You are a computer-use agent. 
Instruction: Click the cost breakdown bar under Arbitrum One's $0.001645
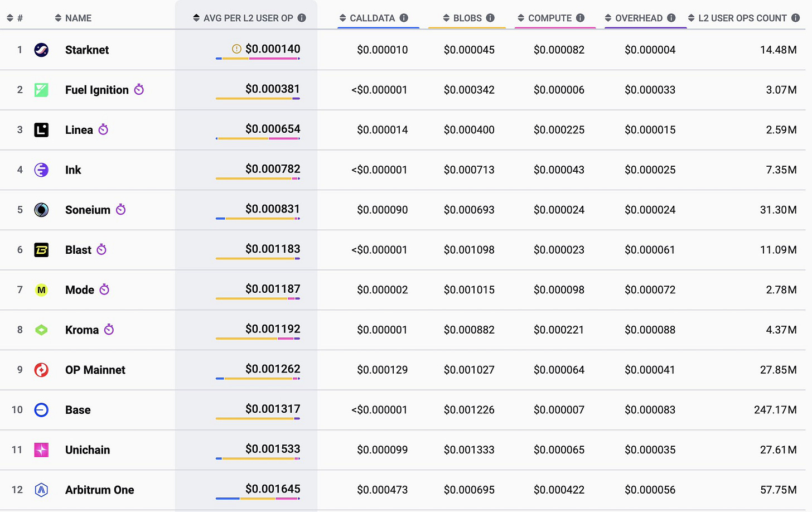(x=258, y=498)
